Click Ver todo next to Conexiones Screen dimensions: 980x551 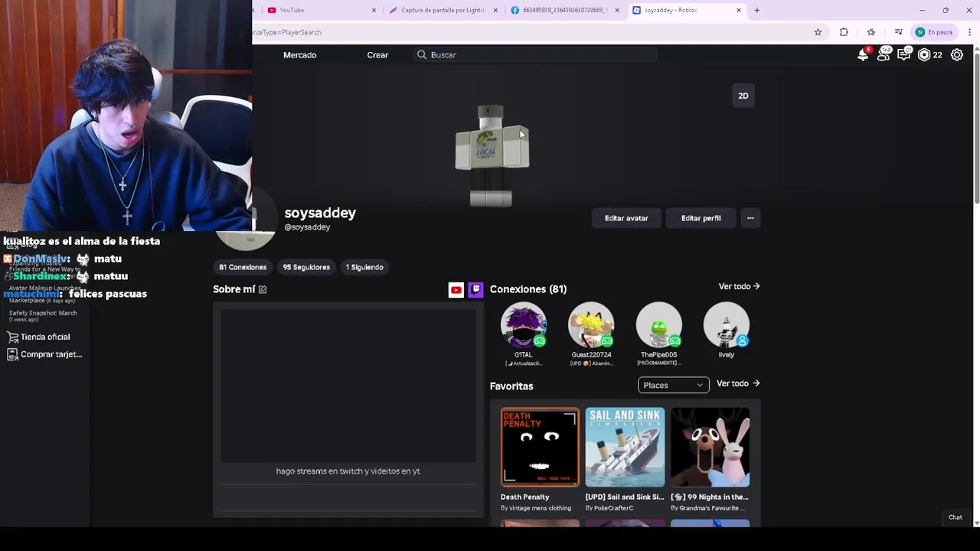pos(739,286)
